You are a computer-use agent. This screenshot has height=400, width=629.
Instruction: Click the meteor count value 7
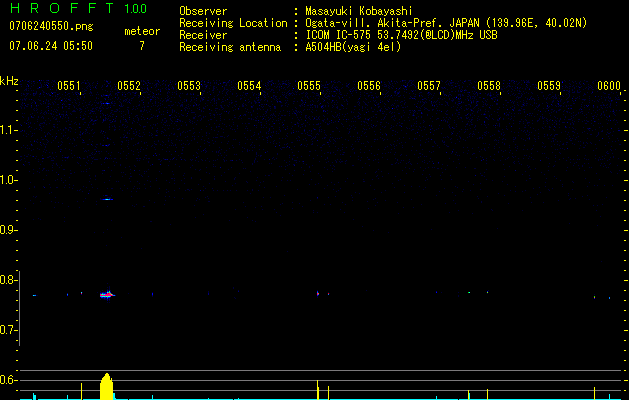[x=142, y=46]
